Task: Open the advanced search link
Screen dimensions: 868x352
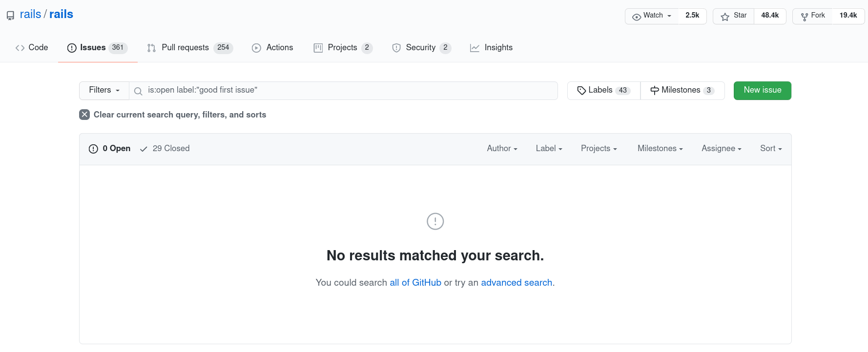Action: [x=517, y=283]
